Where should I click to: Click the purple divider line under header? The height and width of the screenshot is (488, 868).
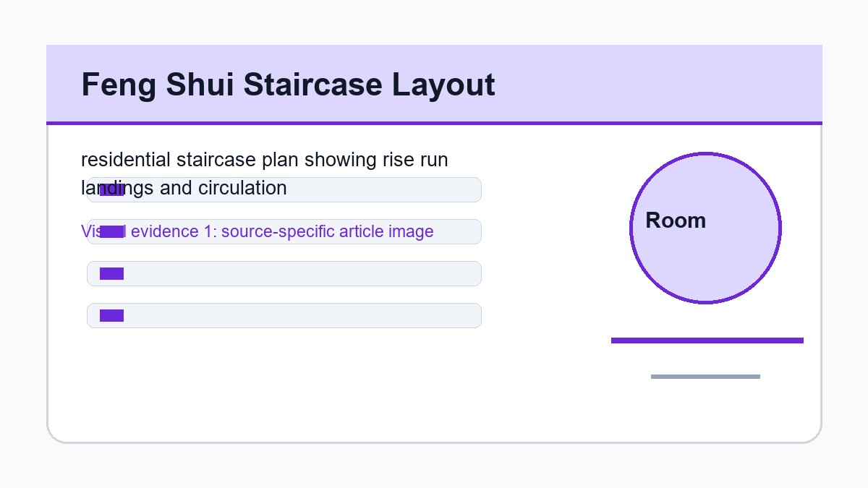click(x=434, y=123)
